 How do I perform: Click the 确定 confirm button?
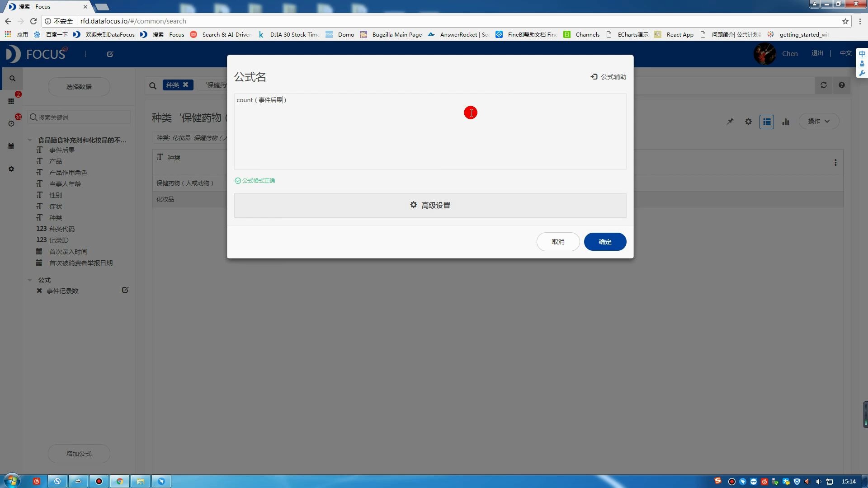pos(605,242)
